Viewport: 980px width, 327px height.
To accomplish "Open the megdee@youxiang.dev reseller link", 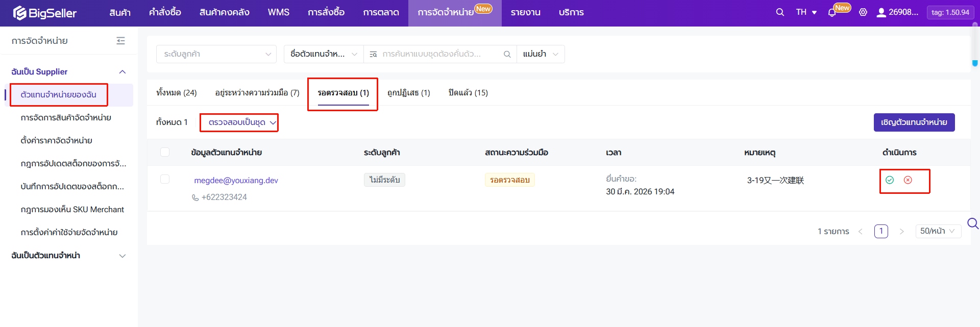I will (x=236, y=181).
